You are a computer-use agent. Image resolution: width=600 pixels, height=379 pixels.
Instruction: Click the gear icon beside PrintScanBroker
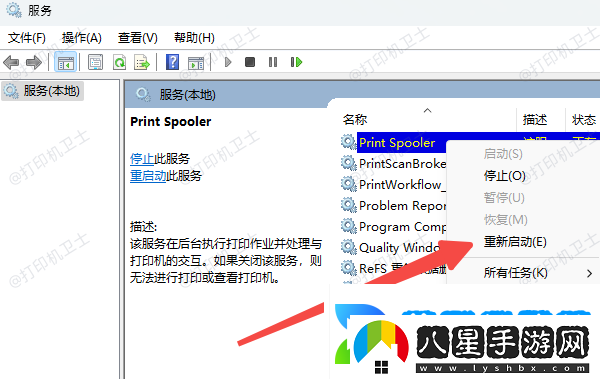click(x=349, y=163)
